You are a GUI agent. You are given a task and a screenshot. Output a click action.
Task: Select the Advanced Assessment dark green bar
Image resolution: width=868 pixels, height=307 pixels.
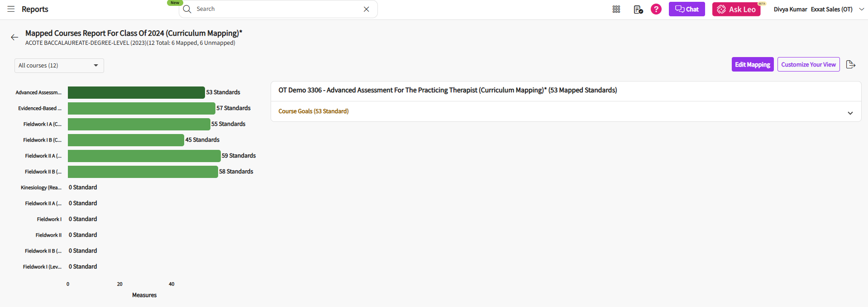click(x=136, y=92)
